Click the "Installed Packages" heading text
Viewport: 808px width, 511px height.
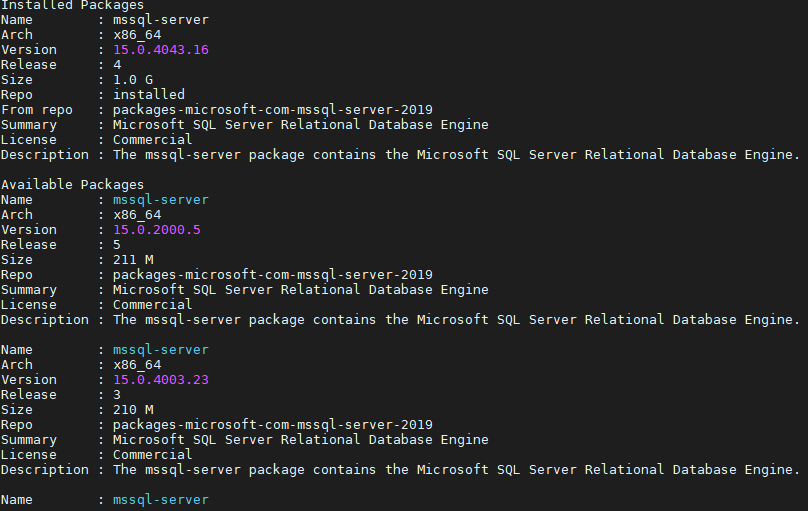(x=72, y=5)
